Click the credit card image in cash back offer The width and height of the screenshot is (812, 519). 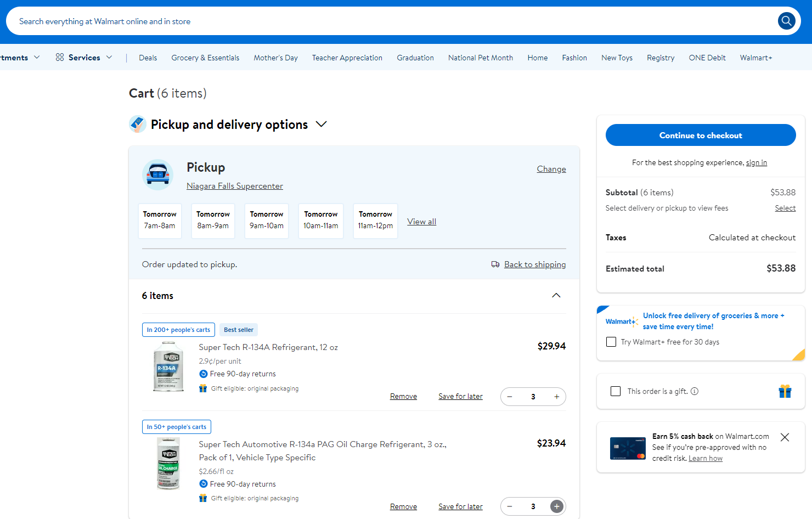[x=628, y=448]
